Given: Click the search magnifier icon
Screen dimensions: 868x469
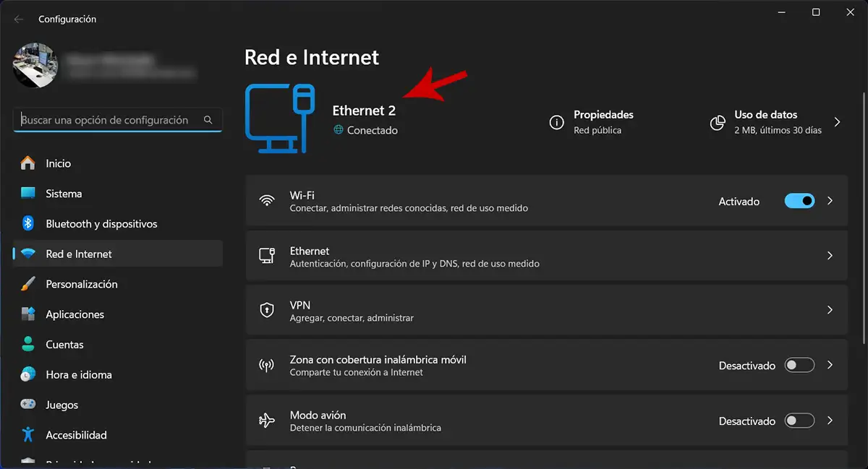Looking at the screenshot, I should point(208,120).
